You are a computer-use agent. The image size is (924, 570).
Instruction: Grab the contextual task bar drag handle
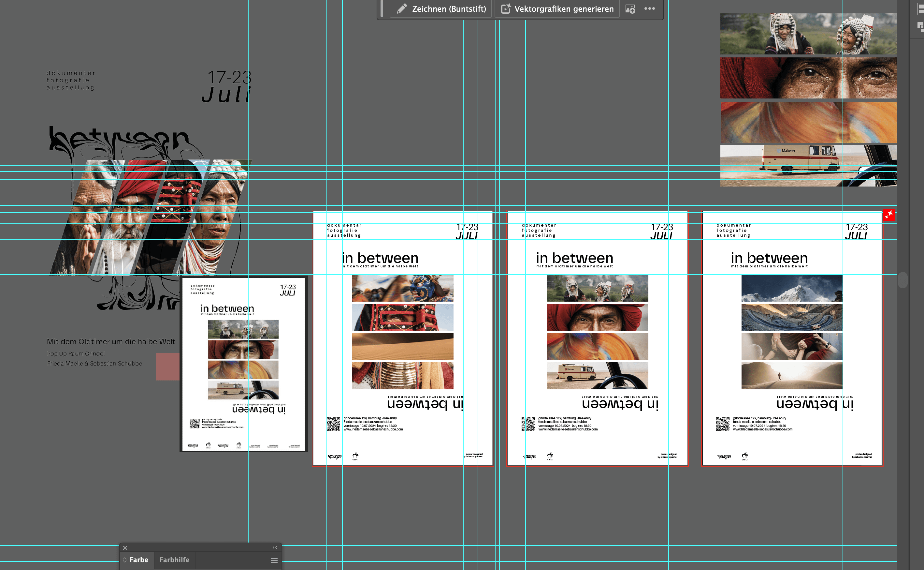[x=382, y=9]
